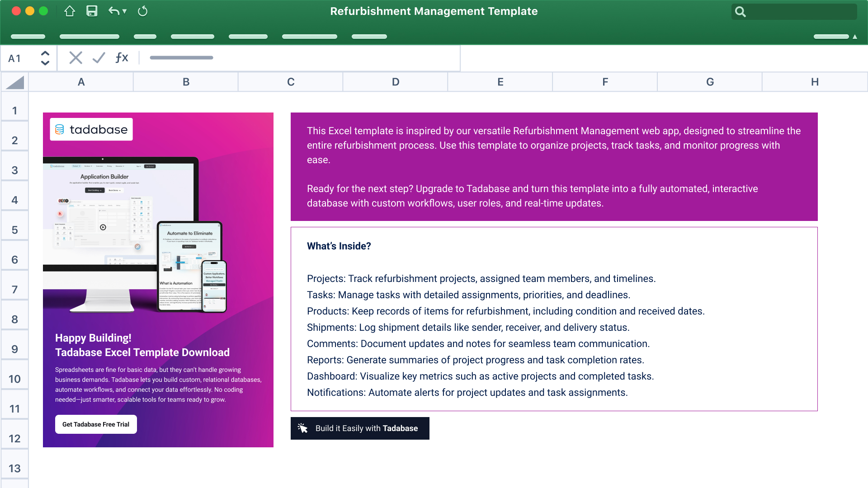The height and width of the screenshot is (488, 868).
Task: Confirm entry with the checkmark icon
Action: click(99, 58)
